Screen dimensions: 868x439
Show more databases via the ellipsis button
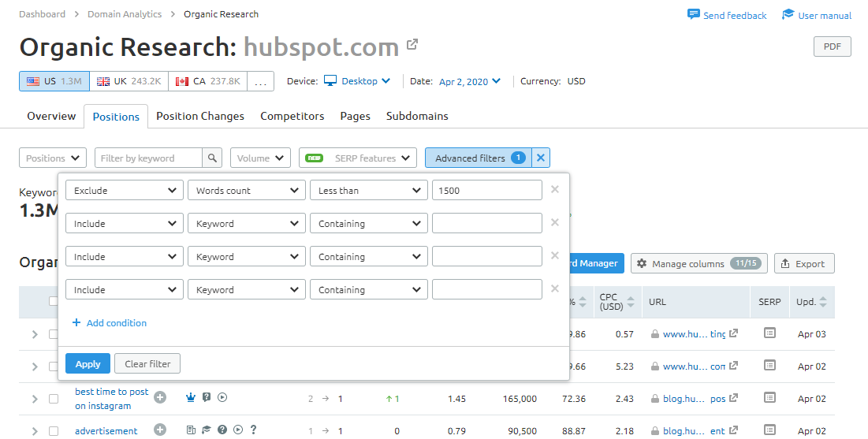260,81
